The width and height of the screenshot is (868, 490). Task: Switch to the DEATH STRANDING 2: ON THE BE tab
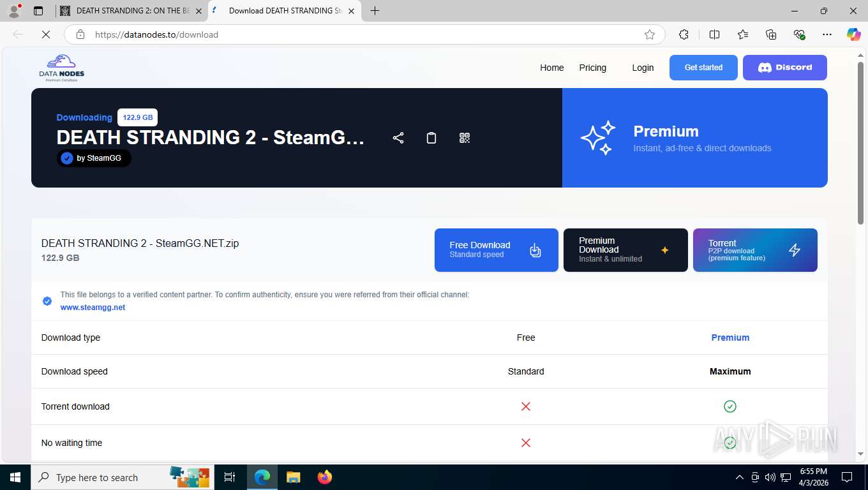click(132, 11)
